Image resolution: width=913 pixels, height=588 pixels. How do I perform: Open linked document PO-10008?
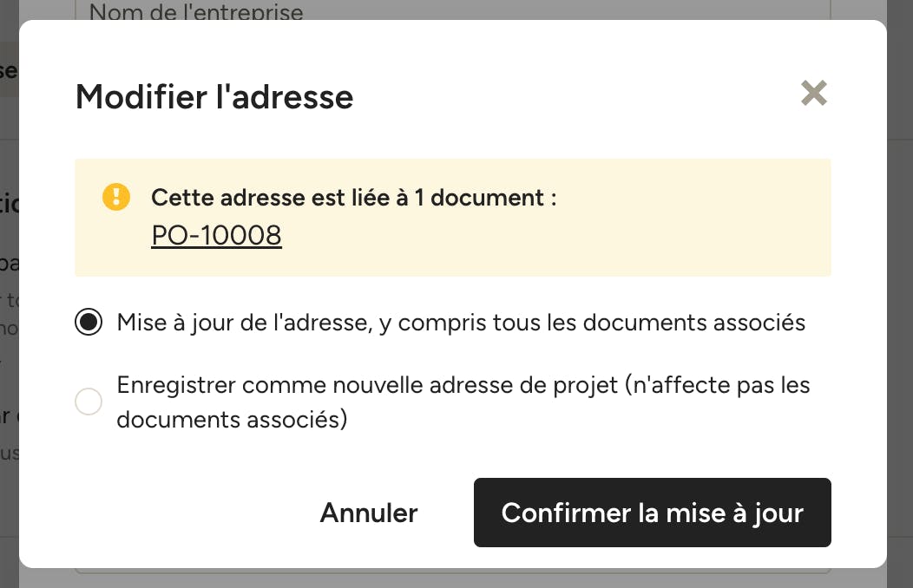(216, 236)
